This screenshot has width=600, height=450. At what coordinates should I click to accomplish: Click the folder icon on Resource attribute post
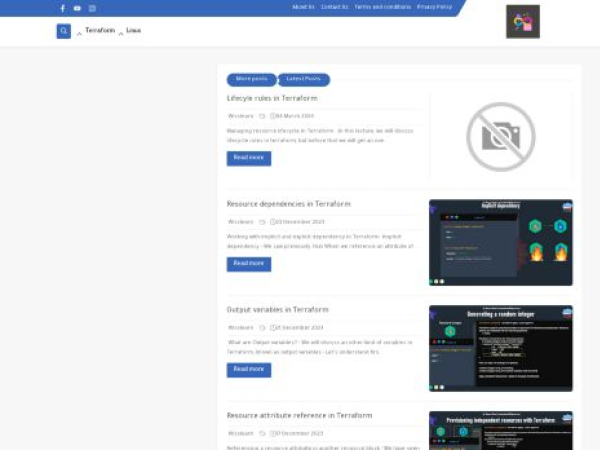click(x=262, y=434)
